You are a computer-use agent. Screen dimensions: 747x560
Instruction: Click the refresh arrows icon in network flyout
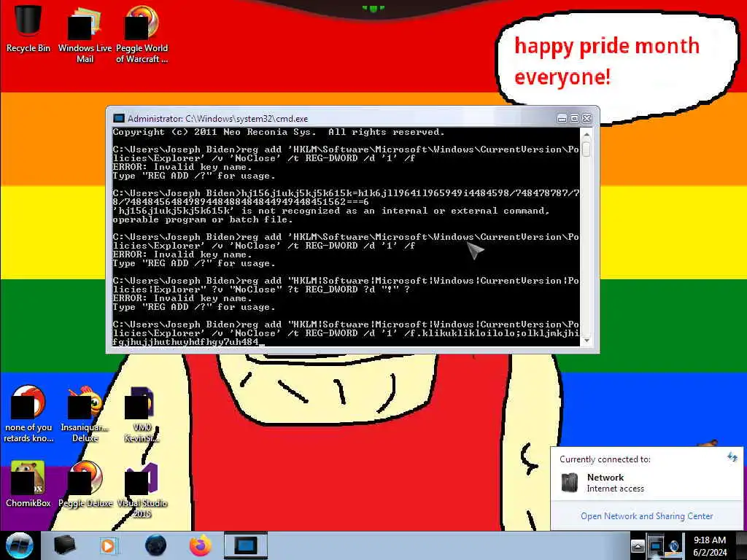(732, 458)
